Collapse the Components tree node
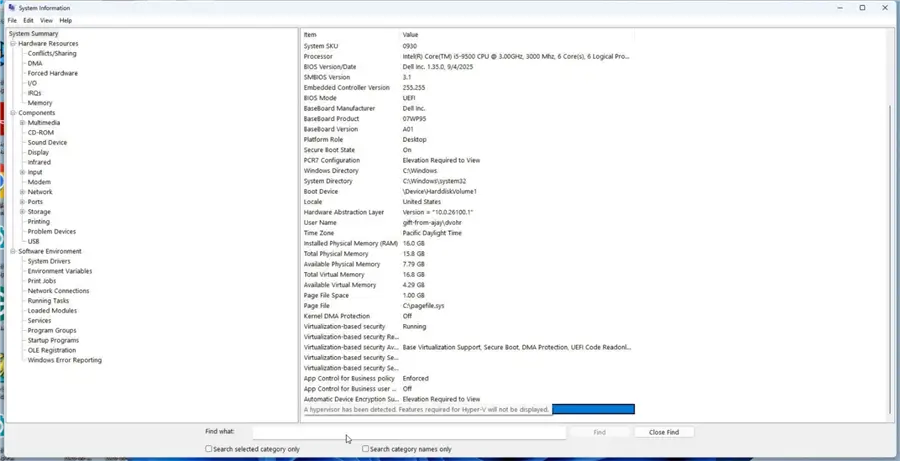Image resolution: width=900 pixels, height=461 pixels. pos(13,113)
